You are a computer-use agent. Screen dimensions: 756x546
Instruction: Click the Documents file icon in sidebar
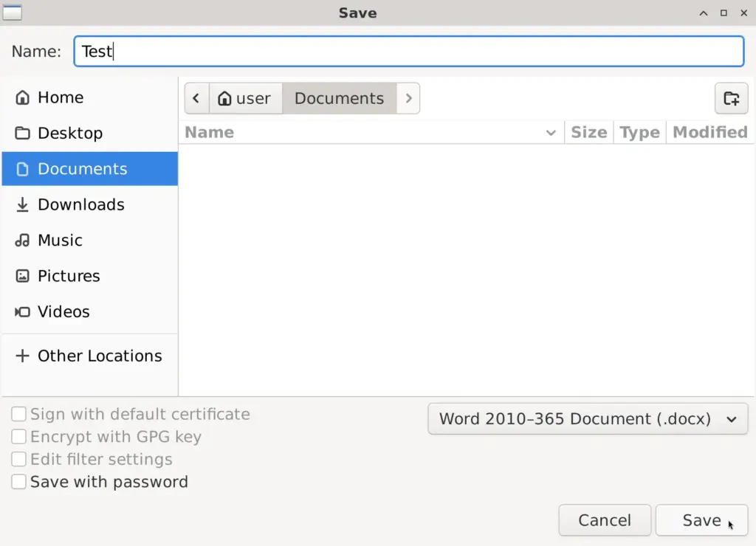(x=22, y=169)
